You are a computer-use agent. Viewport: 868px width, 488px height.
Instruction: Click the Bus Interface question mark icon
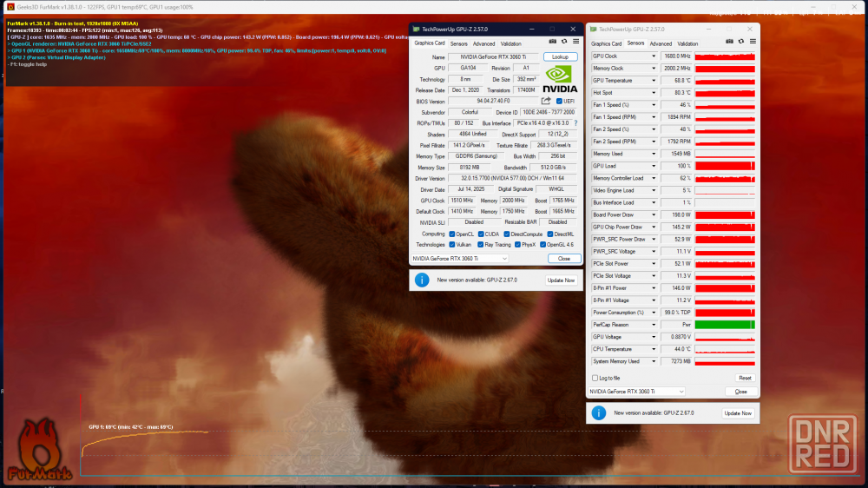(575, 123)
